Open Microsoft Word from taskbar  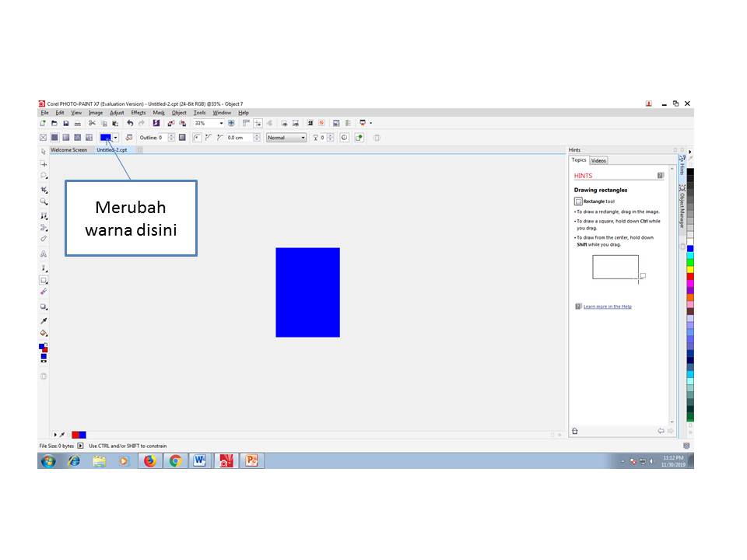[x=200, y=461]
